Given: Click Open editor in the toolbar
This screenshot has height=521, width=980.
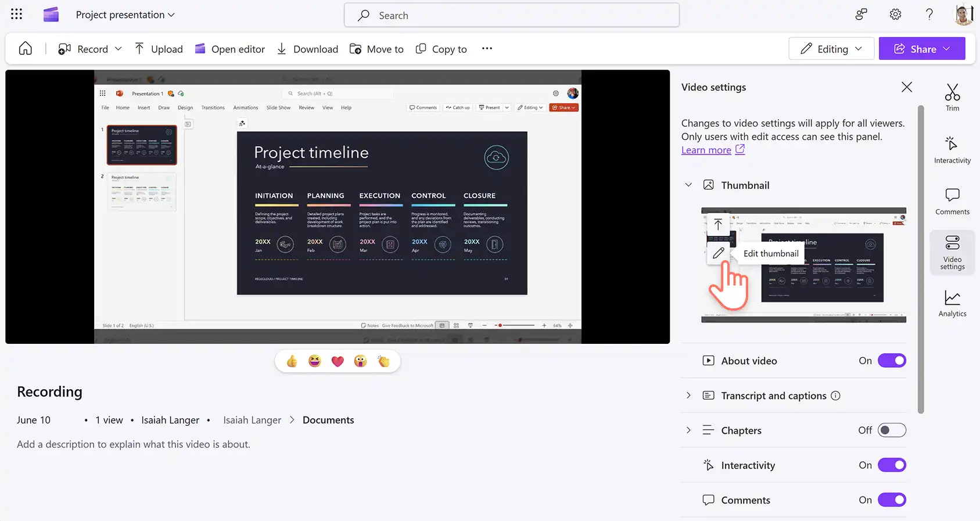Looking at the screenshot, I should coord(230,49).
